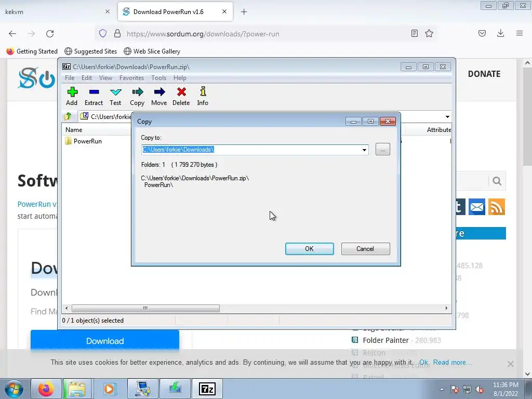Reload the page in Firefox
The height and width of the screenshot is (399, 532).
[50, 33]
